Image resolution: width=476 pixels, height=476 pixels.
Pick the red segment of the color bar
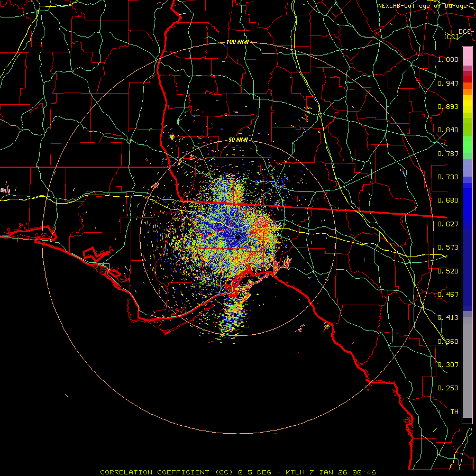pos(467,79)
